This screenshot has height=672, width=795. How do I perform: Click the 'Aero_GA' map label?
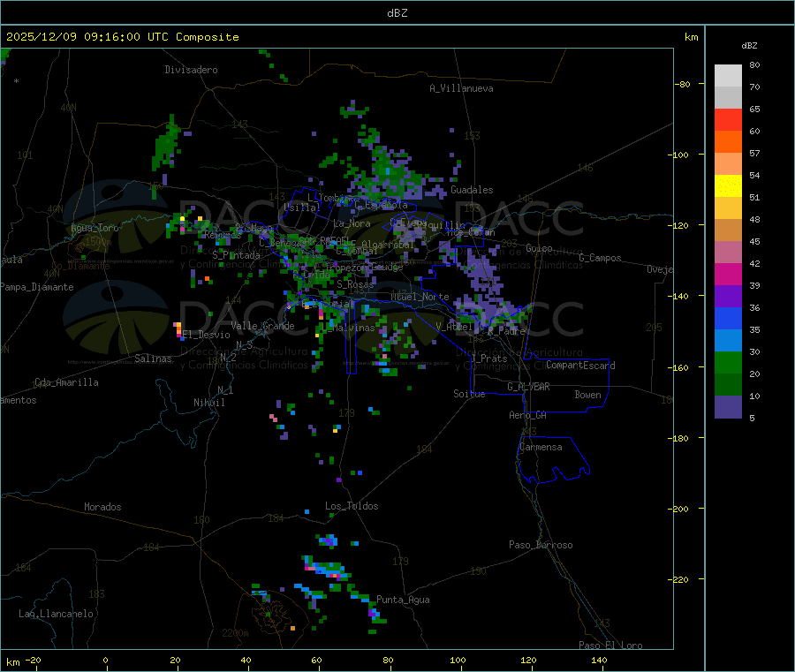(528, 415)
